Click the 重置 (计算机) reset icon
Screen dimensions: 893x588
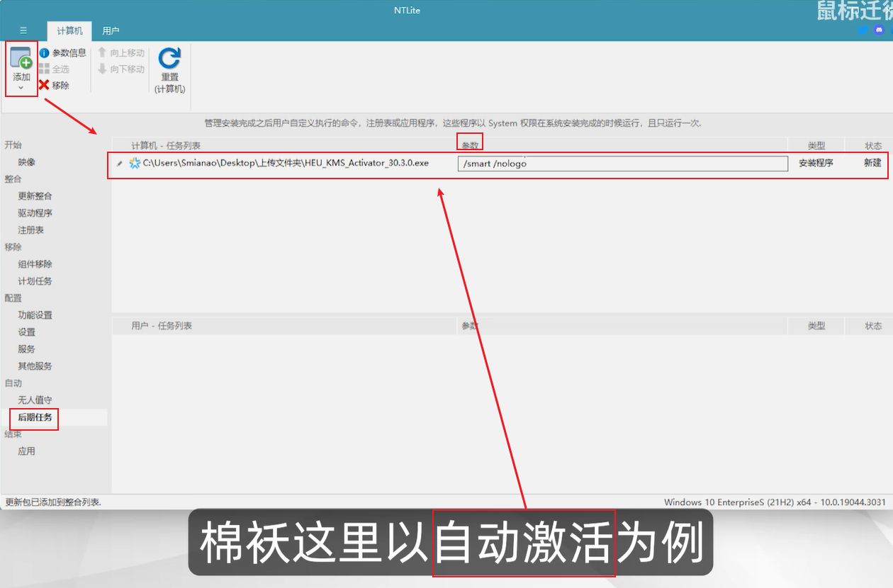pos(169,59)
